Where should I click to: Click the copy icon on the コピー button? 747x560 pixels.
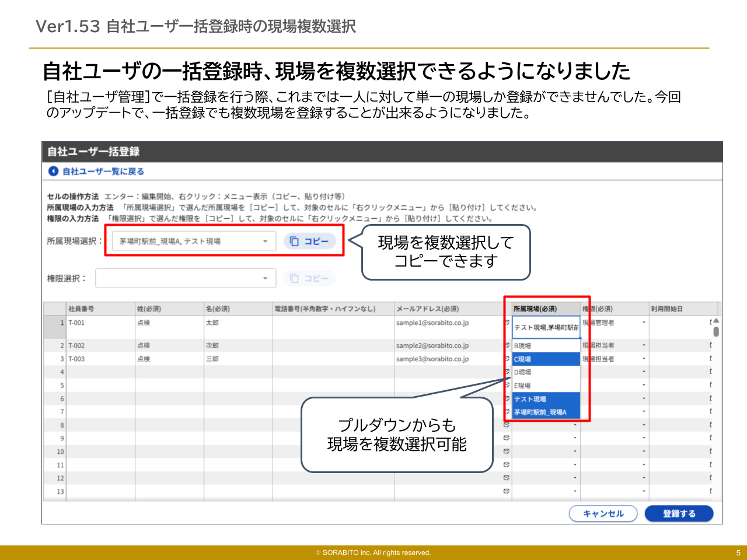294,241
